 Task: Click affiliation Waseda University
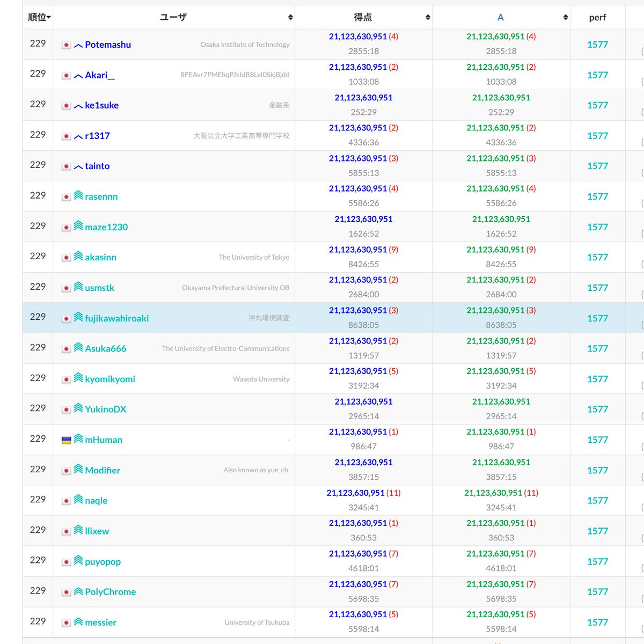tap(261, 379)
